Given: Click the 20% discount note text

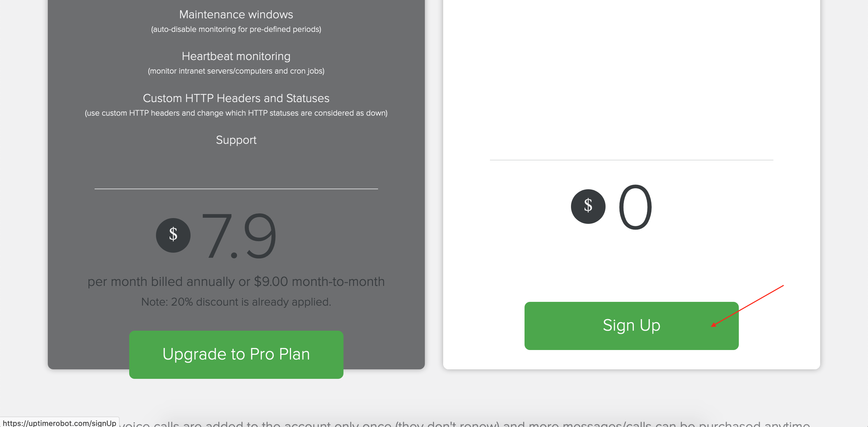Looking at the screenshot, I should pyautogui.click(x=236, y=302).
